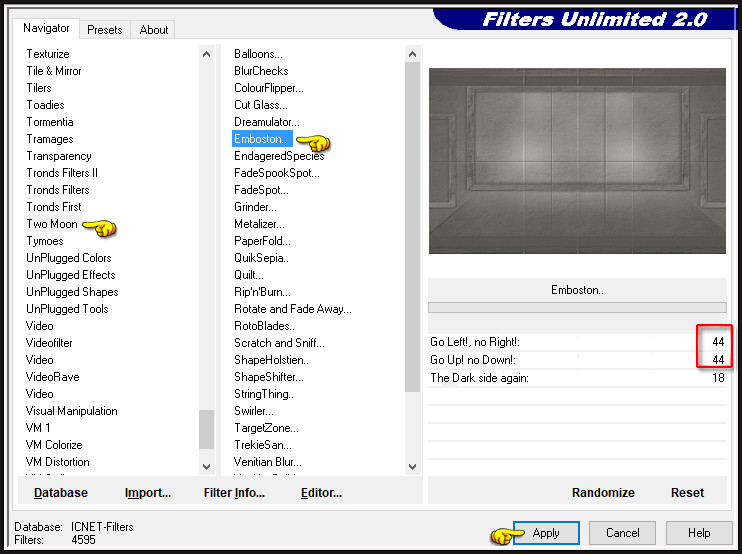Select Tile & Mirror category
Viewport: 742px width, 554px height.
pos(53,71)
